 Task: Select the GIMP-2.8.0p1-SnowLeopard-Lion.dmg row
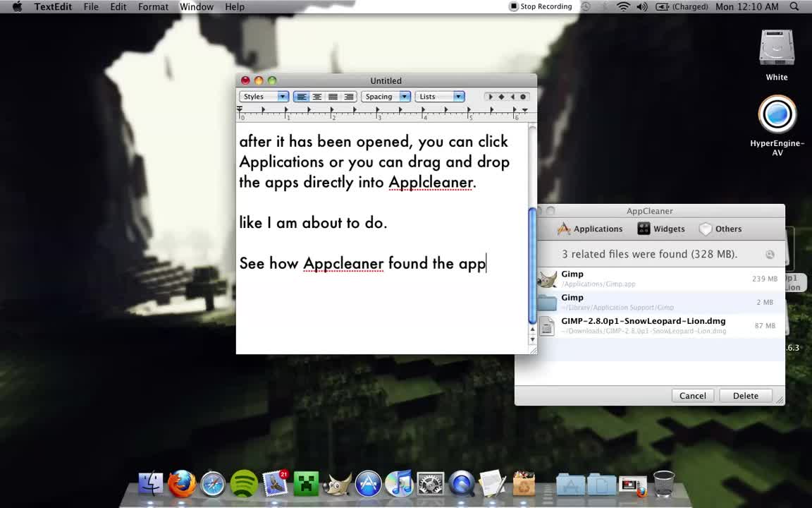[x=660, y=325]
